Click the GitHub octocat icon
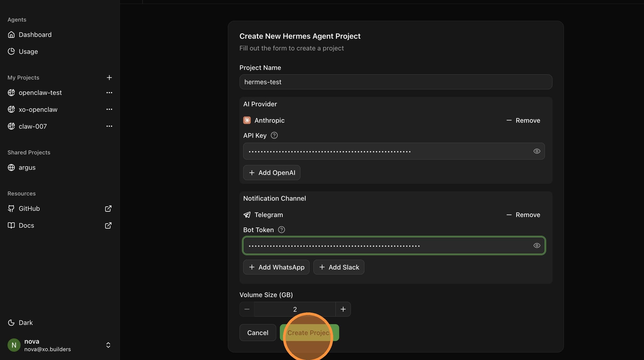 coord(11,208)
